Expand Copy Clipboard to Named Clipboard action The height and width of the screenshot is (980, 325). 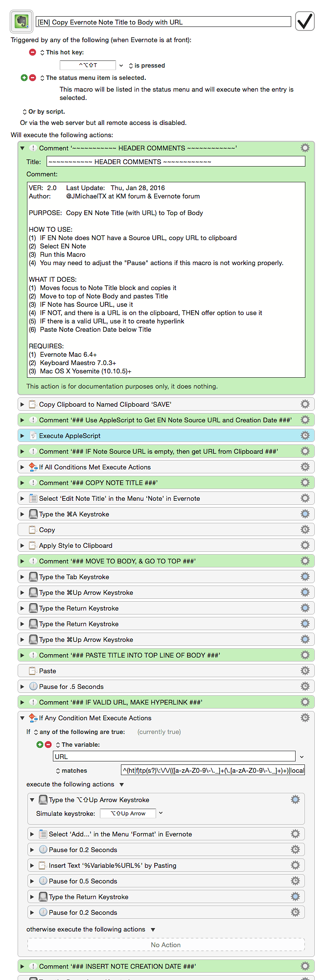click(23, 404)
